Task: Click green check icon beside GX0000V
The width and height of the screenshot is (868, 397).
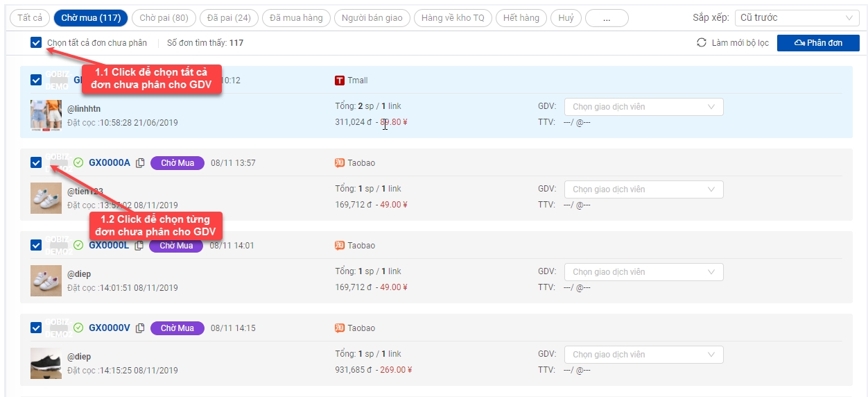Action: tap(78, 328)
